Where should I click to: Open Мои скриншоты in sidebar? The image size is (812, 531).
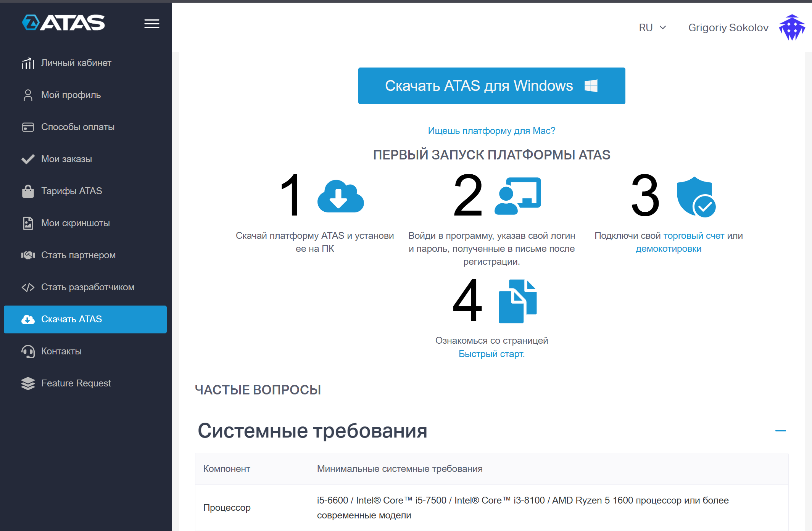click(75, 223)
